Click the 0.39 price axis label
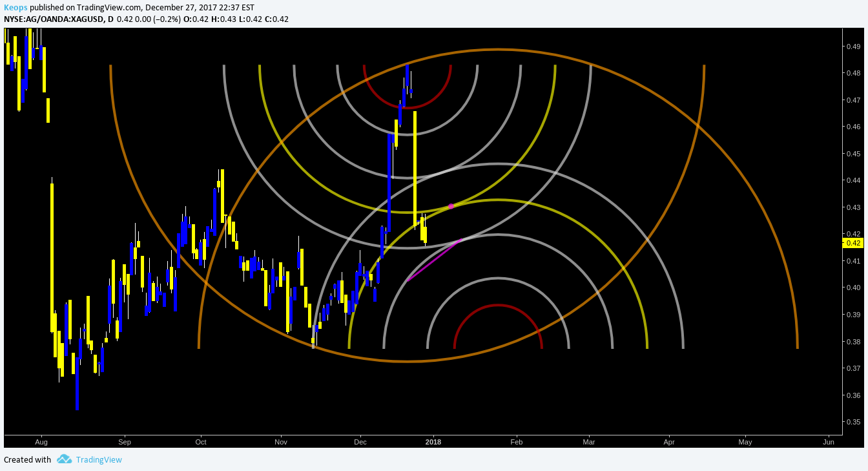Viewport: 868px width, 471px height. pos(853,315)
